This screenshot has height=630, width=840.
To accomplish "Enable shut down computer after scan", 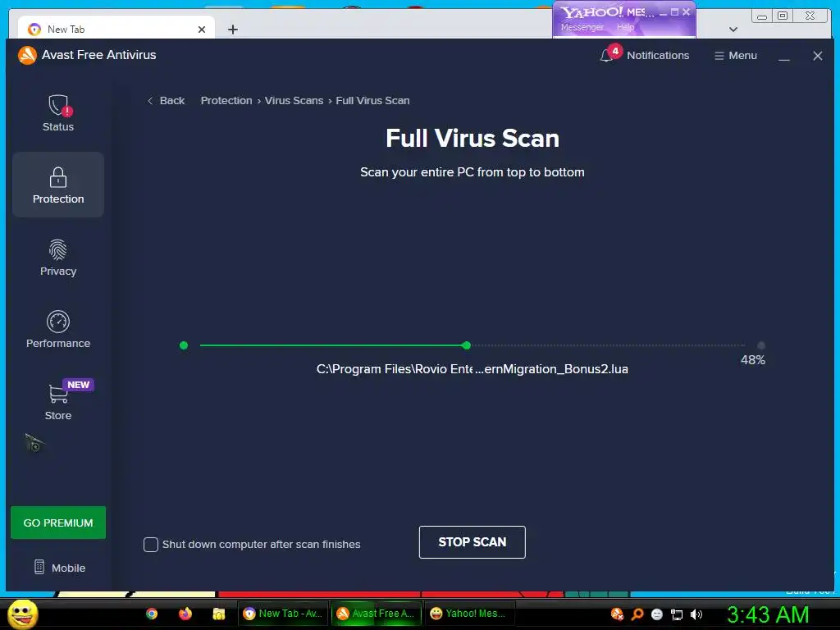I will (x=151, y=545).
